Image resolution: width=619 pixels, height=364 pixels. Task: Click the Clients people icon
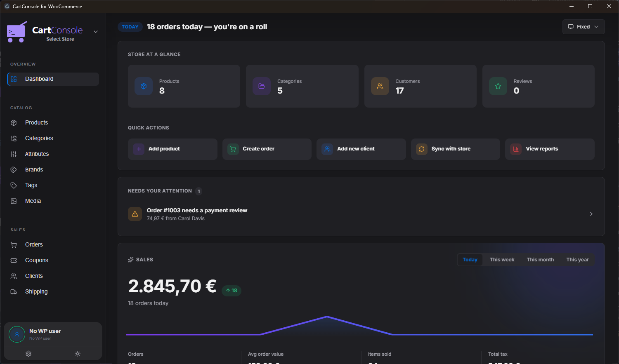14,276
